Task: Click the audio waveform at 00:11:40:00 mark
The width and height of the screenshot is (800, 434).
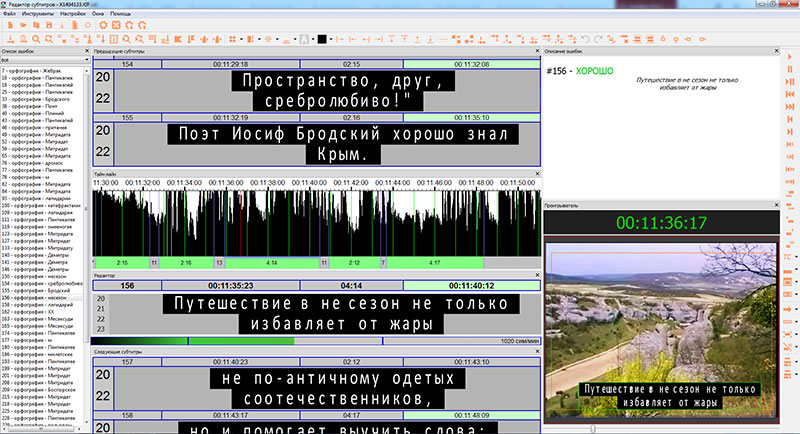Action: (x=310, y=222)
